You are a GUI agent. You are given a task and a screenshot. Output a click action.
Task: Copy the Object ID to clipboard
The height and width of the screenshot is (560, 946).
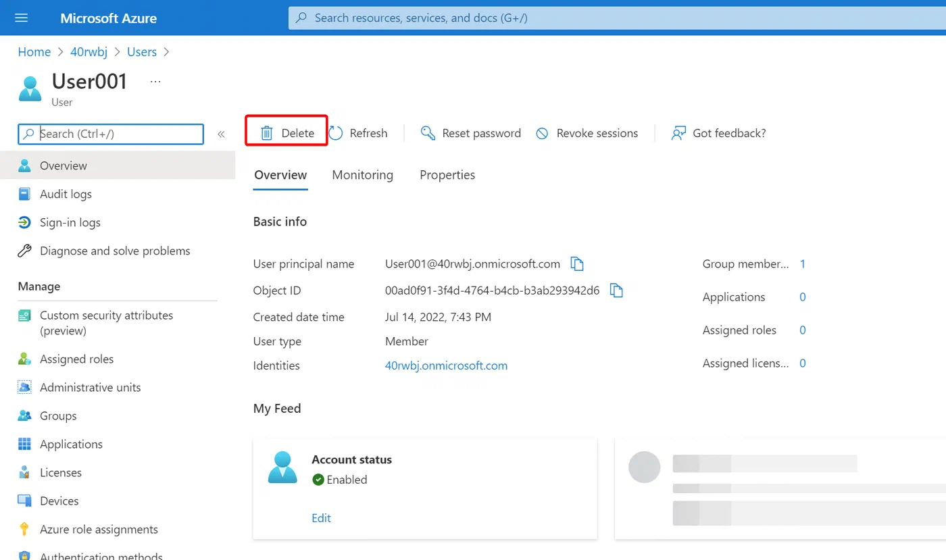pos(616,290)
